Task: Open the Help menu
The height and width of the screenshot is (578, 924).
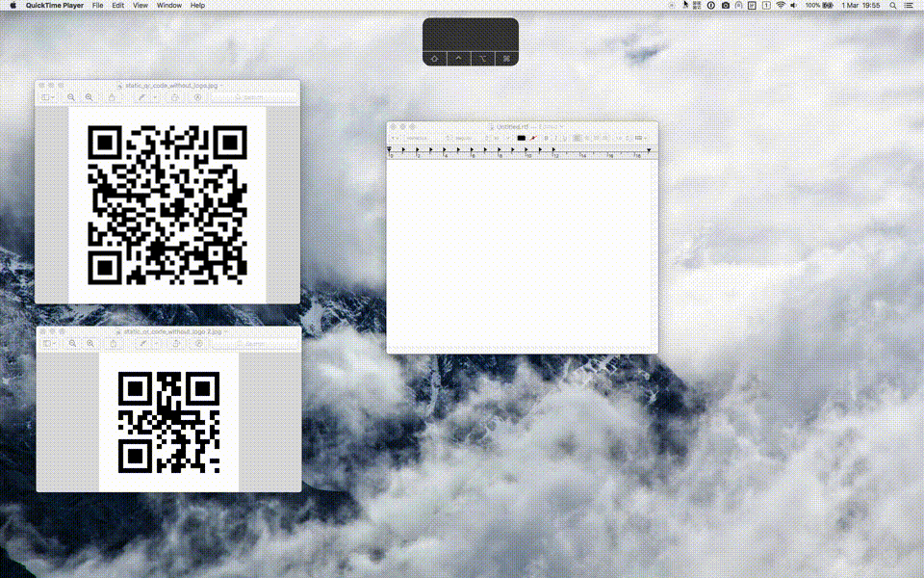Action: tap(197, 6)
